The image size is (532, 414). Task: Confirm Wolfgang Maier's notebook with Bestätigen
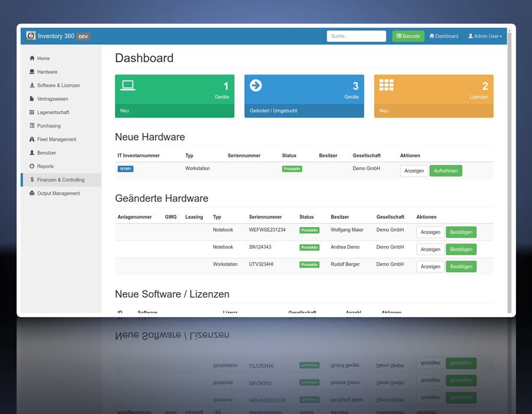point(461,232)
